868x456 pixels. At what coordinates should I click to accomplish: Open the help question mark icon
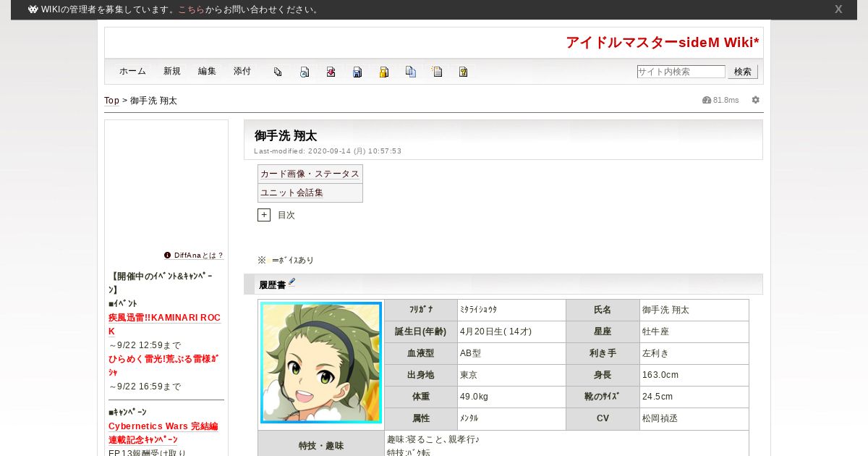point(464,72)
